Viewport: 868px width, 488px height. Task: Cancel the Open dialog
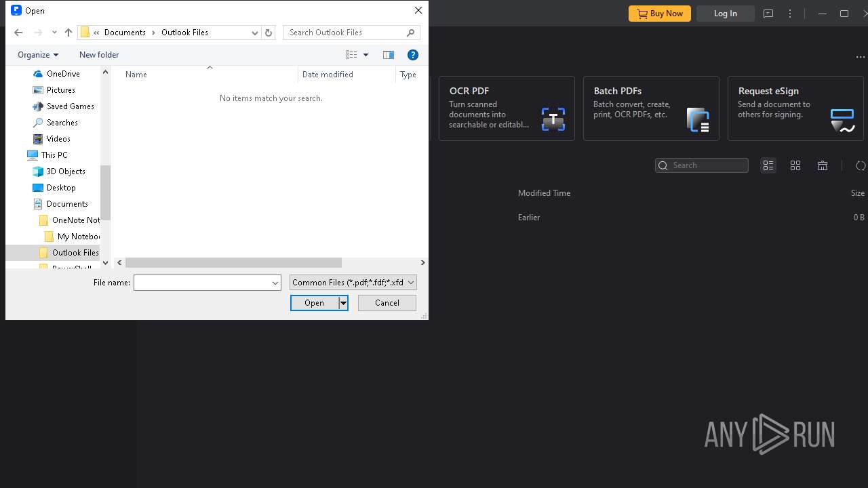pyautogui.click(x=387, y=303)
